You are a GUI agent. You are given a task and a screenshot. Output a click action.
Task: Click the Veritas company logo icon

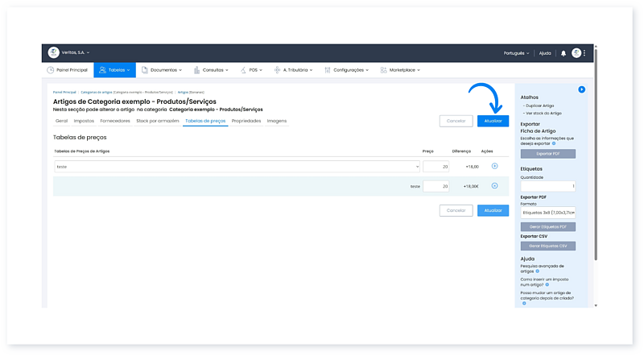53,52
